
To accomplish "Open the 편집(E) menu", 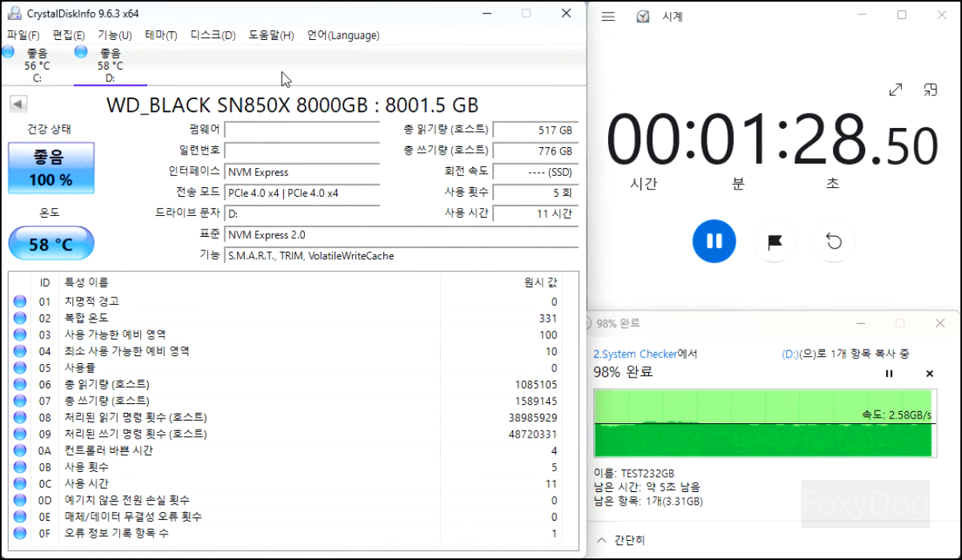I will click(x=69, y=35).
